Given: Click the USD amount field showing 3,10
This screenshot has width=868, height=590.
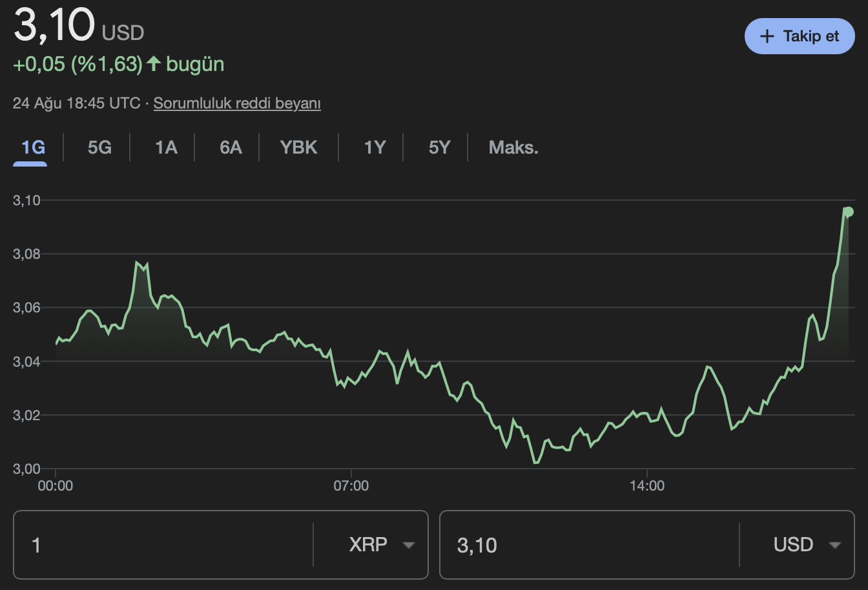Looking at the screenshot, I should coord(590,545).
